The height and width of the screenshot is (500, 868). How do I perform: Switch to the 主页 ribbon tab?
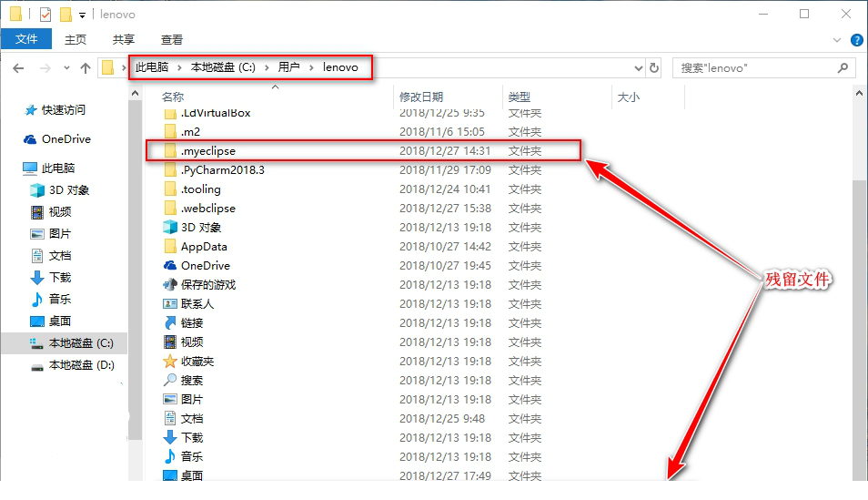click(x=76, y=39)
